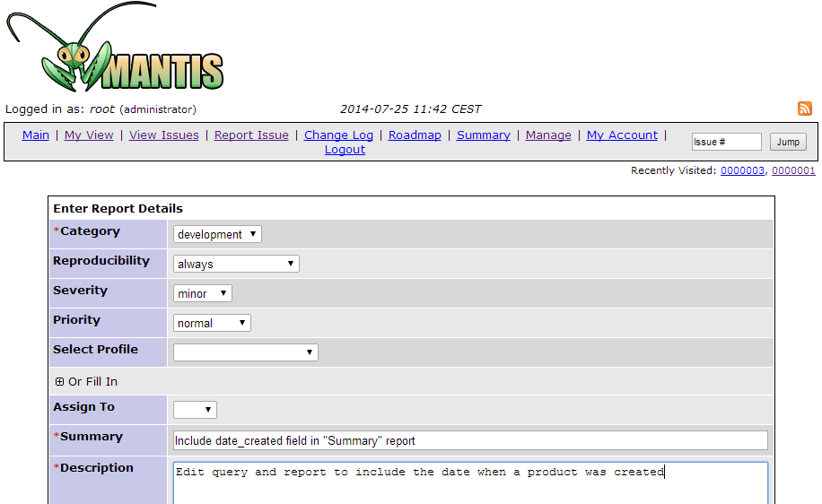Click the Severity field label

tap(80, 291)
